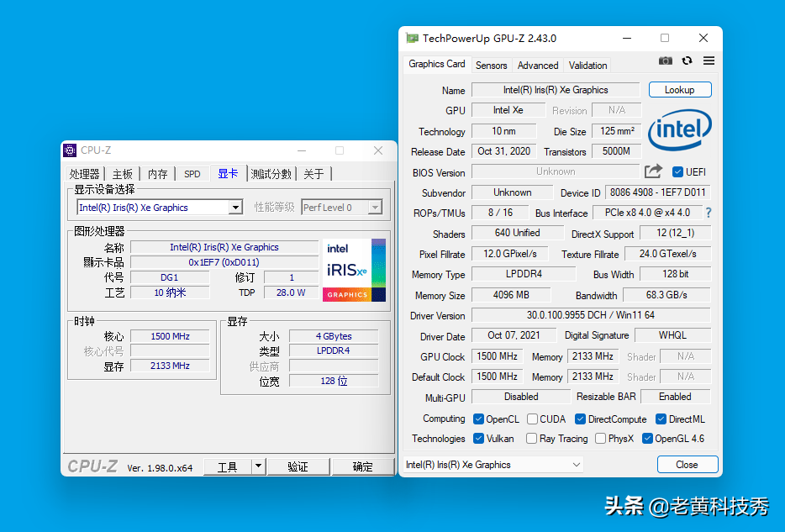
Task: Open the GPU-Z Validation tab
Action: coord(587,65)
